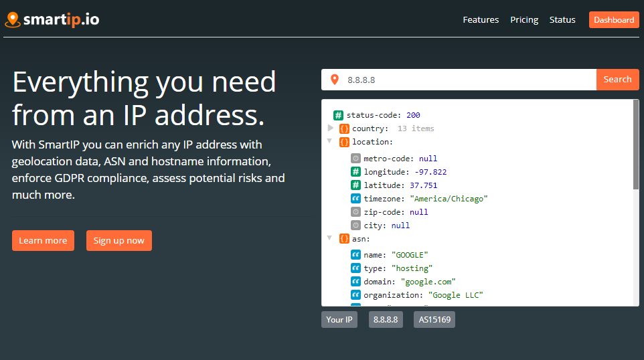644x360 pixels.
Task: Click the metro-code null value
Action: pyautogui.click(x=428, y=159)
